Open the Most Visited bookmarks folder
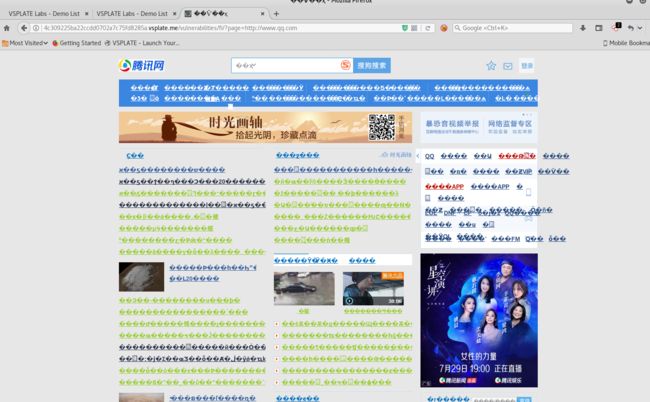Screen dimensions: 650x402 25,43
